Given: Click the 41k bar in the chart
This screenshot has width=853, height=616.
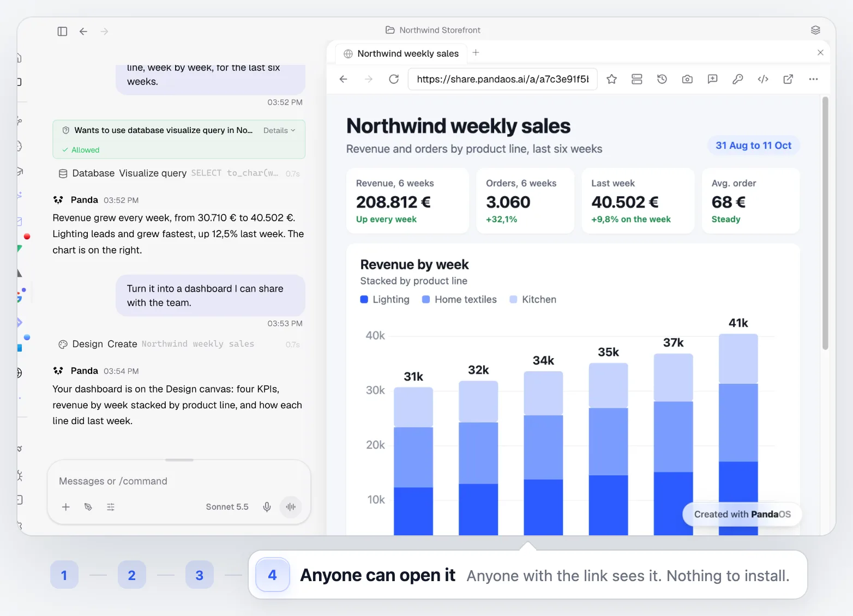Looking at the screenshot, I should pos(738,434).
